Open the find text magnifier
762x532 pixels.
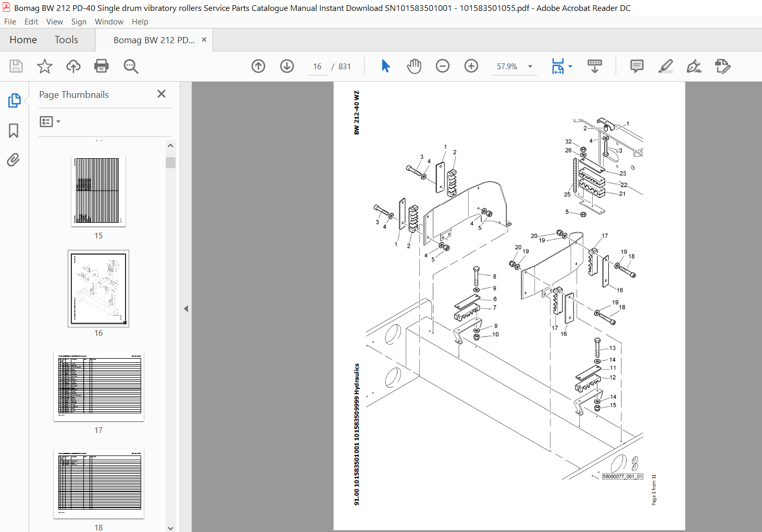click(x=131, y=66)
